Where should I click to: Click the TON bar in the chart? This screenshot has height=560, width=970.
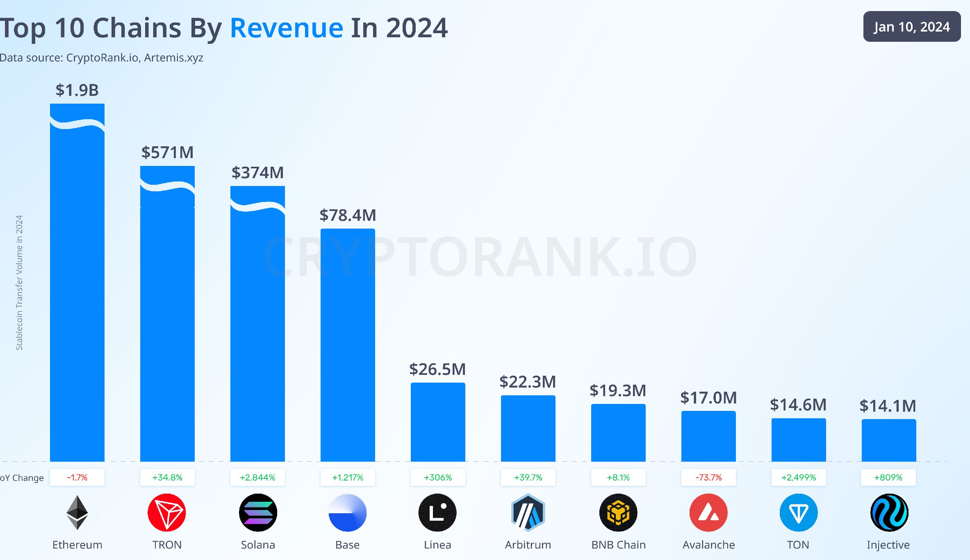pyautogui.click(x=799, y=440)
